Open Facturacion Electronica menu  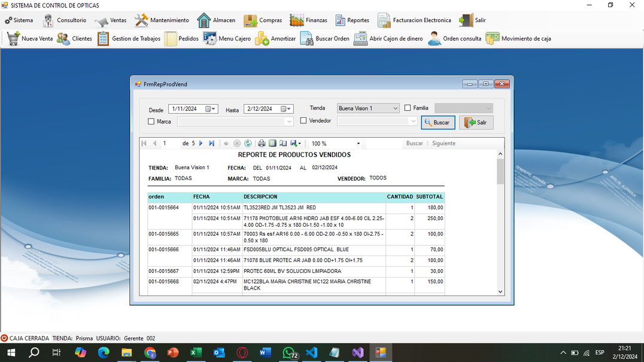(x=414, y=20)
